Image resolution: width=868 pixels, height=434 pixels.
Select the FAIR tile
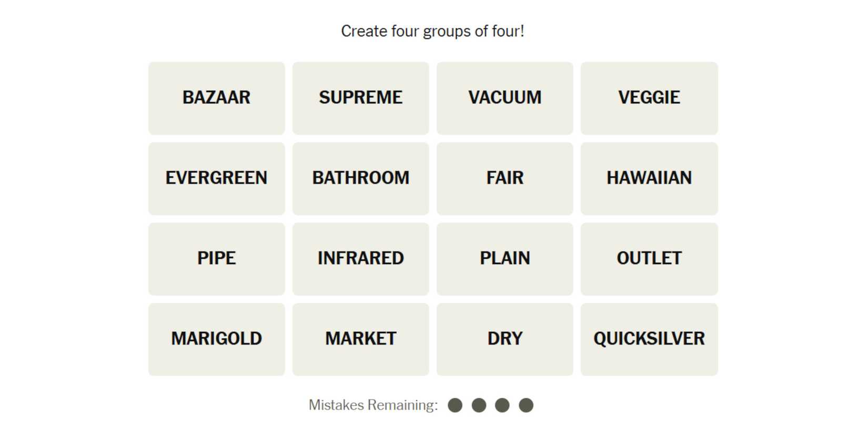(504, 178)
